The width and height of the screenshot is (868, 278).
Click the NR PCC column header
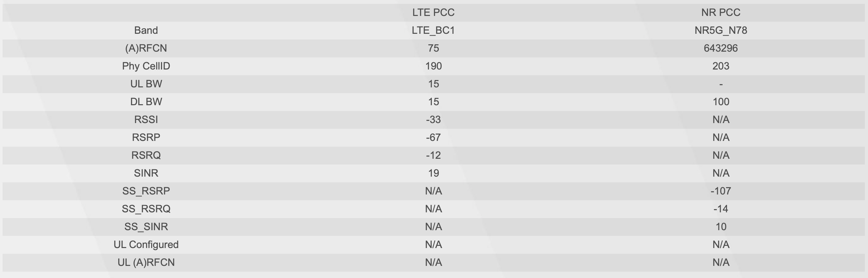pos(721,12)
